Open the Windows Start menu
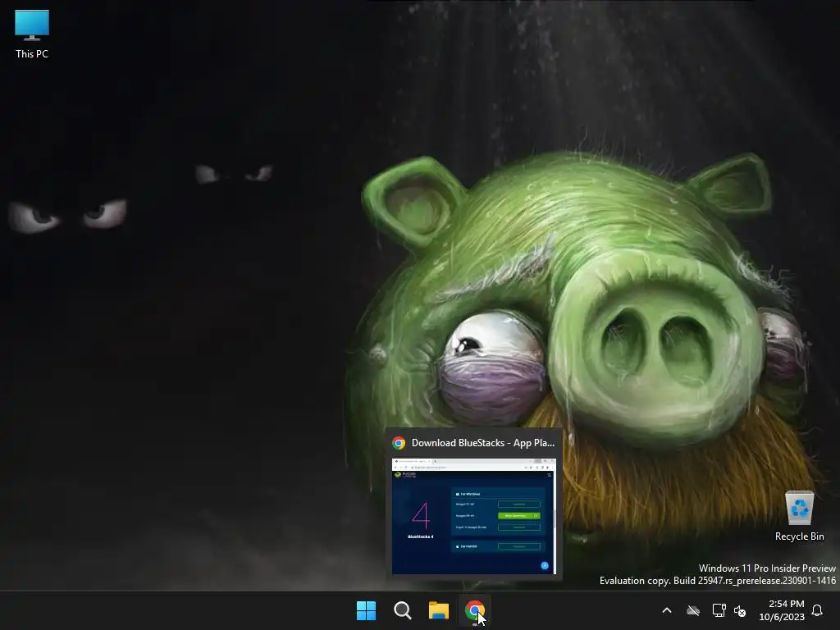 [367, 610]
